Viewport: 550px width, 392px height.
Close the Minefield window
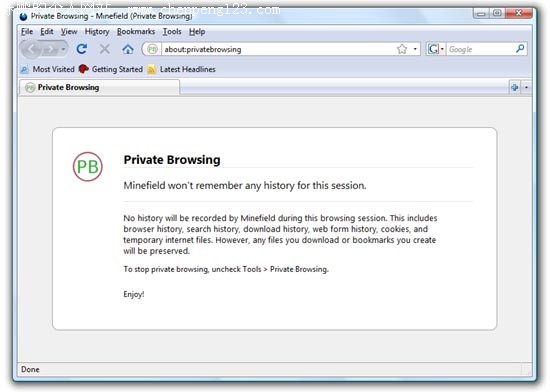[x=518, y=13]
